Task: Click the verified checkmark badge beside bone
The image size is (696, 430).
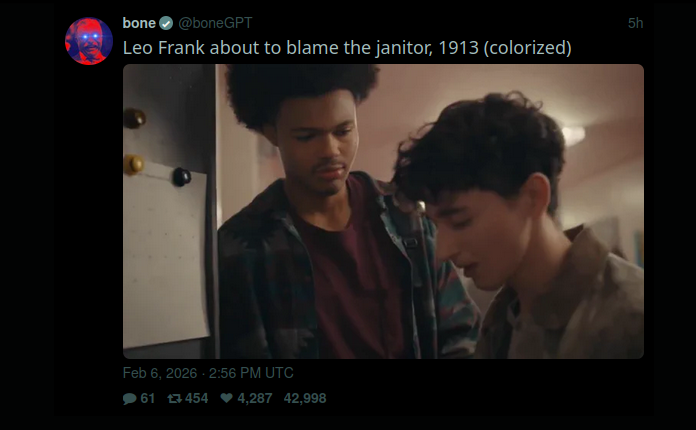Action: pos(166,23)
